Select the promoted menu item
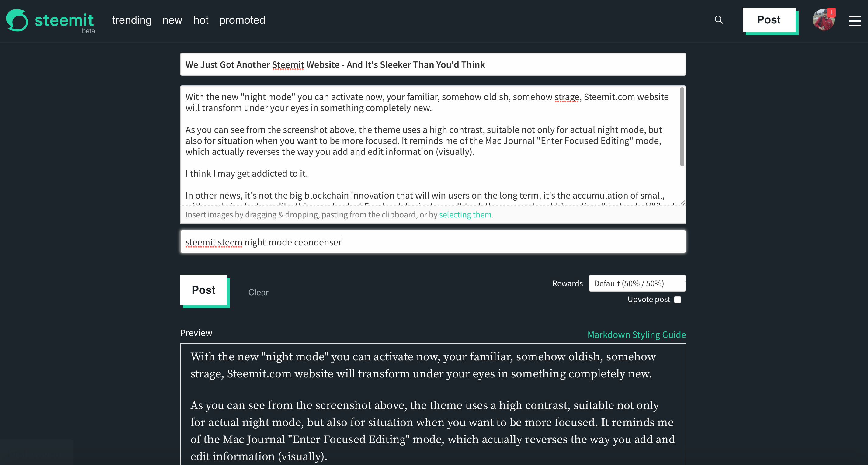 [242, 19]
